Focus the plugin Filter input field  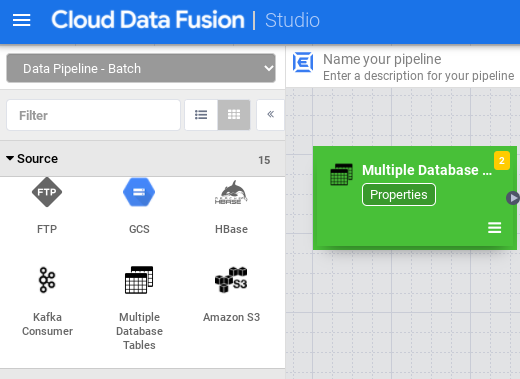coord(93,115)
